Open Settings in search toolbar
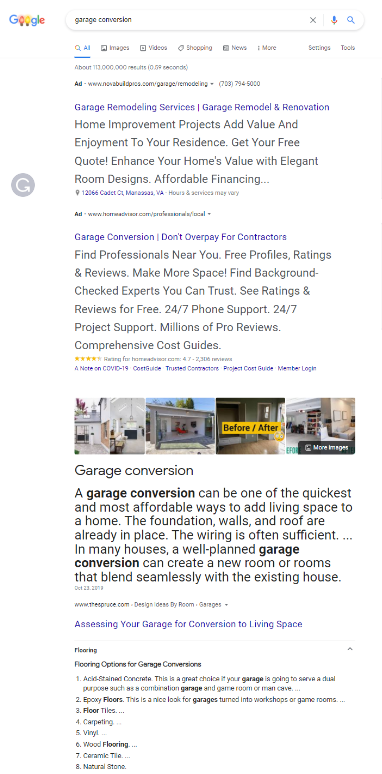 click(319, 48)
